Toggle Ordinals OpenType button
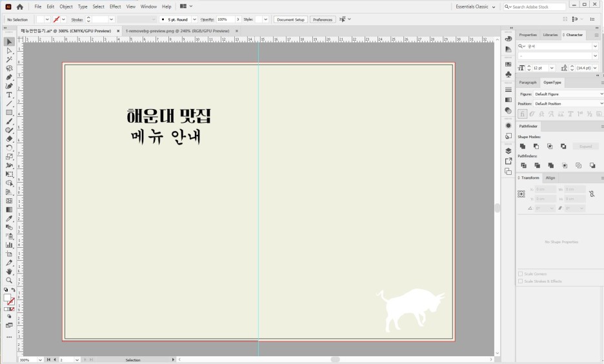The height and width of the screenshot is (364, 604). [580, 114]
